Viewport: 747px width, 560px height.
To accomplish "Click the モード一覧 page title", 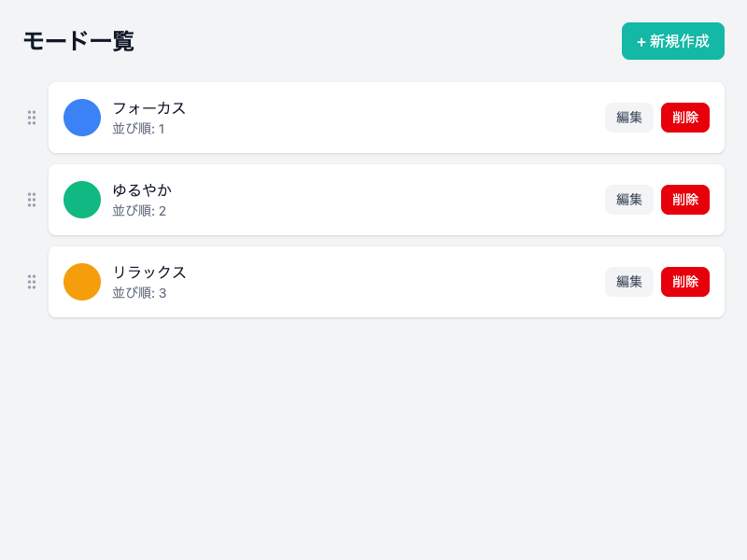I will 78,41.
